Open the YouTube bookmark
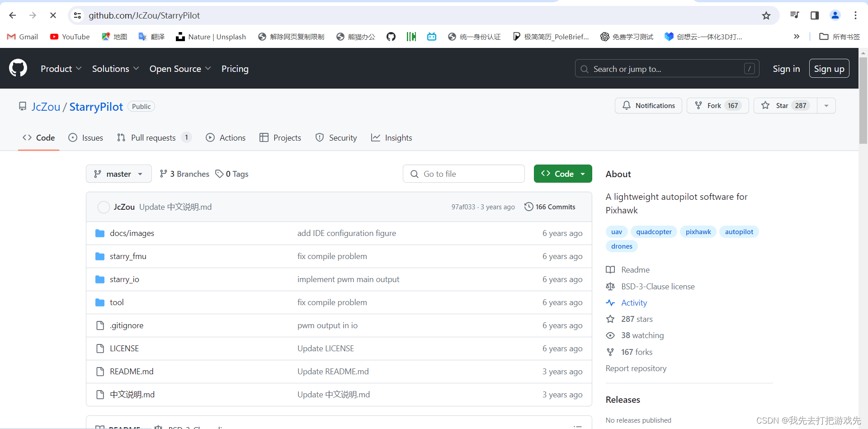The width and height of the screenshot is (868, 429). tap(70, 37)
